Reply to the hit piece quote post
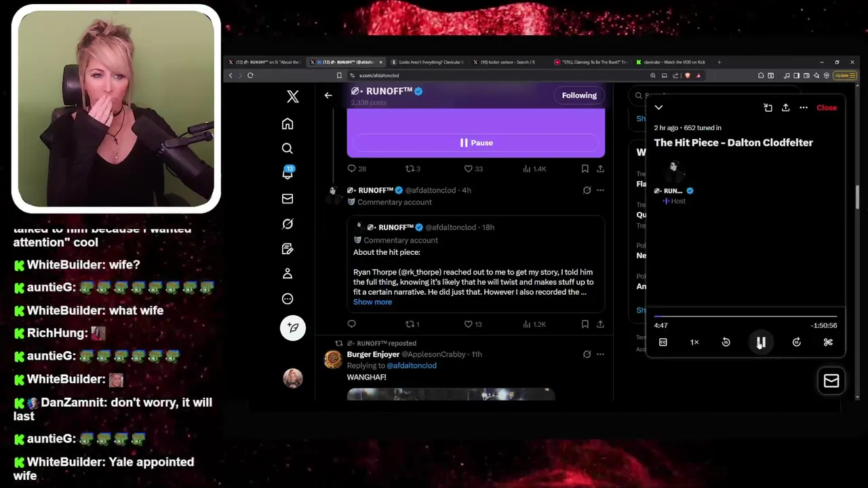Viewport: 868px width, 488px height. click(x=351, y=325)
